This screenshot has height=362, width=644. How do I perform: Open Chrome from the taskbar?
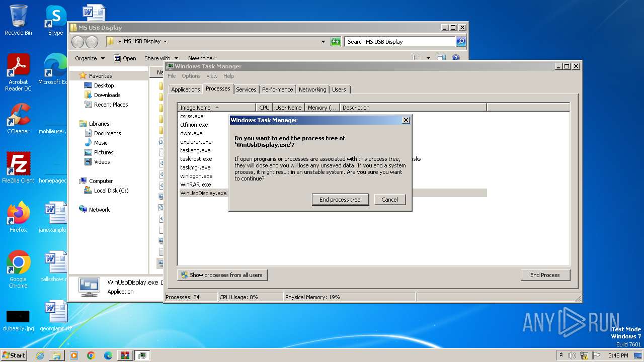pyautogui.click(x=91, y=355)
